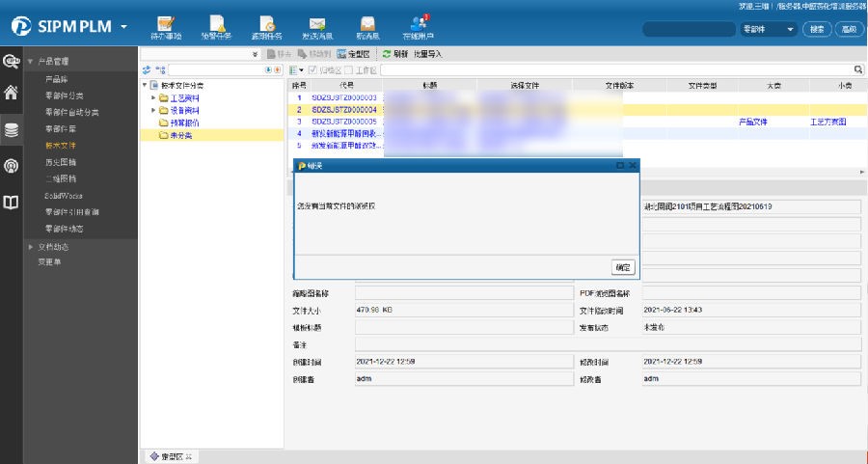Click the 高级 advanced search button
The width and height of the screenshot is (868, 464).
[x=849, y=30]
